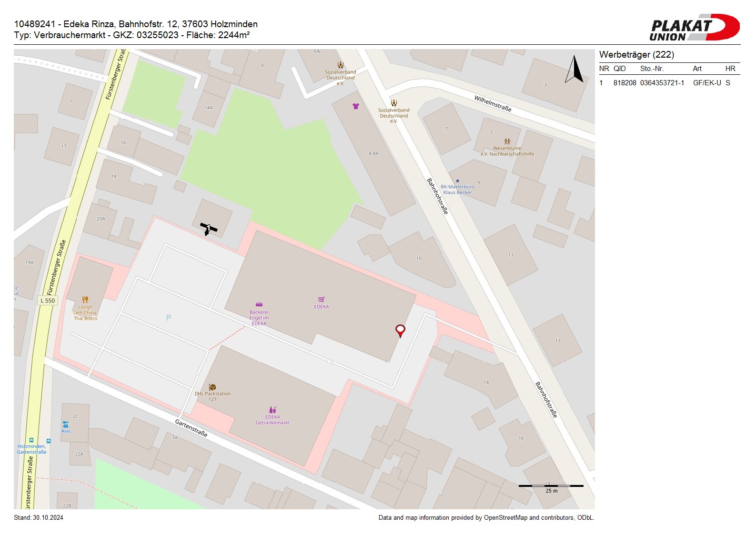Click the Werbeträger (222) heading
The width and height of the screenshot is (756, 535).
(636, 55)
